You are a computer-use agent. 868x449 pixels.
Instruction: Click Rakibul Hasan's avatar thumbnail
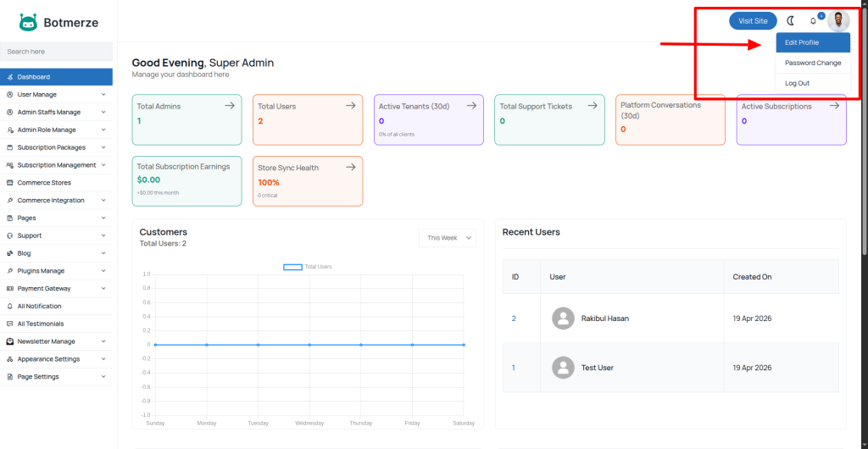[562, 319]
